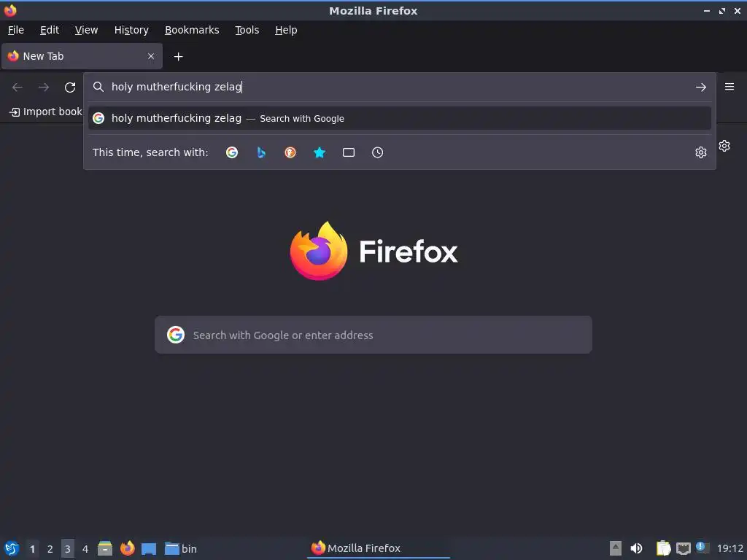Click show desktop icon in taskbar
The image size is (747, 560).
pos(149,548)
